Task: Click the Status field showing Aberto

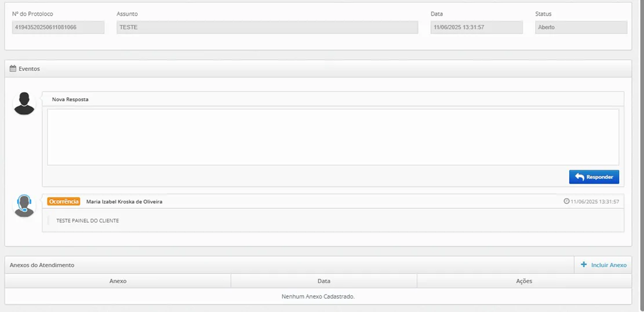Action: [x=581, y=27]
